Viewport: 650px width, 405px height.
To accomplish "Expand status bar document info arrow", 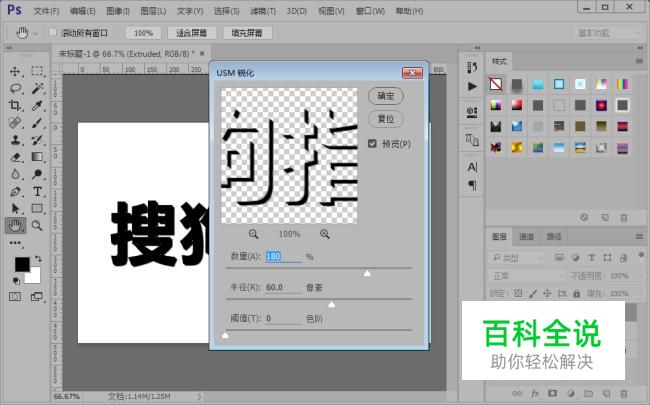I will (x=199, y=397).
